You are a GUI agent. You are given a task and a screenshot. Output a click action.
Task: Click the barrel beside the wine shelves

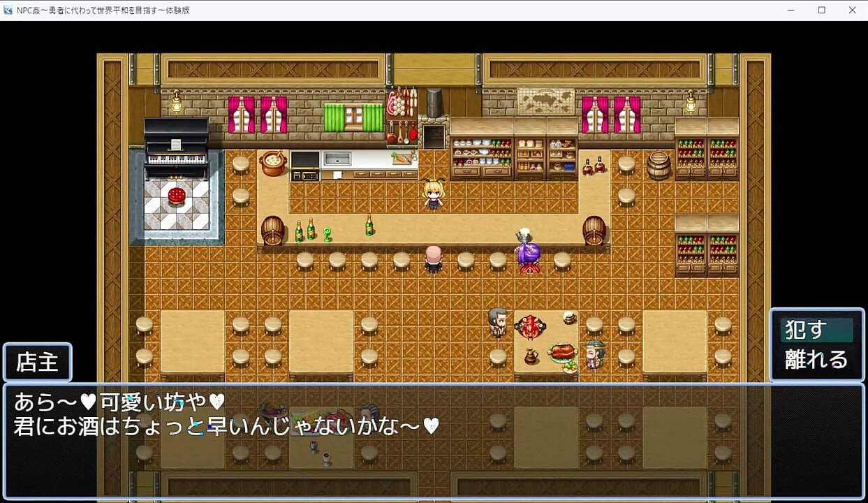coord(659,166)
